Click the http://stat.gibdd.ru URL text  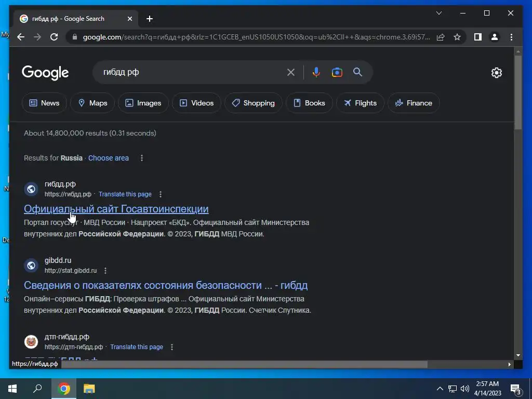(x=71, y=271)
